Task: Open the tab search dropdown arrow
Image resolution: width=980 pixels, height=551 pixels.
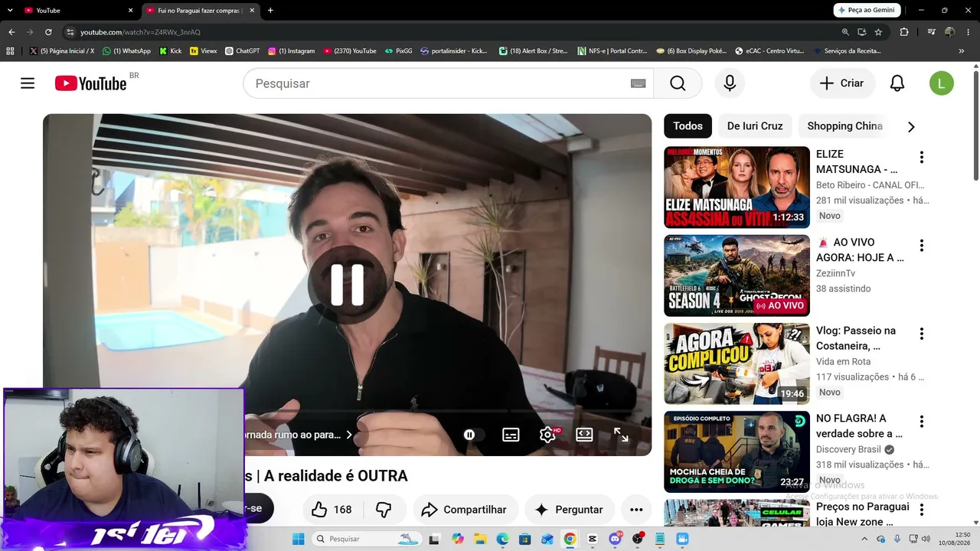Action: (x=10, y=11)
